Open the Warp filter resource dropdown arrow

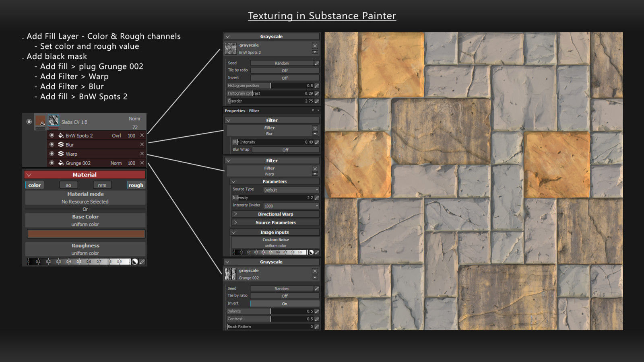pos(315,174)
